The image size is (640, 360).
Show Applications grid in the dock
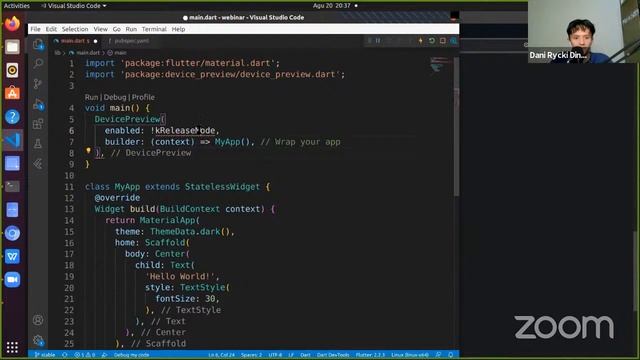click(x=12, y=347)
